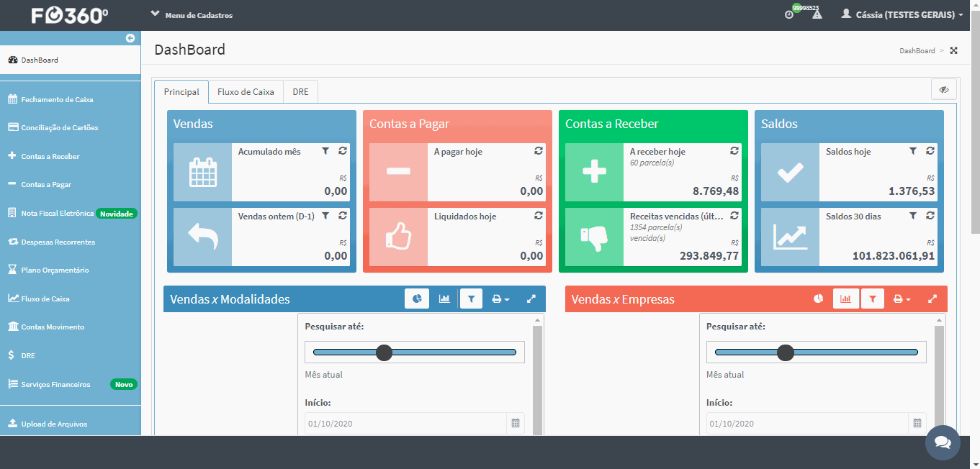
Task: Expand the Menu de Cadastros dropdown
Action: pos(191,14)
